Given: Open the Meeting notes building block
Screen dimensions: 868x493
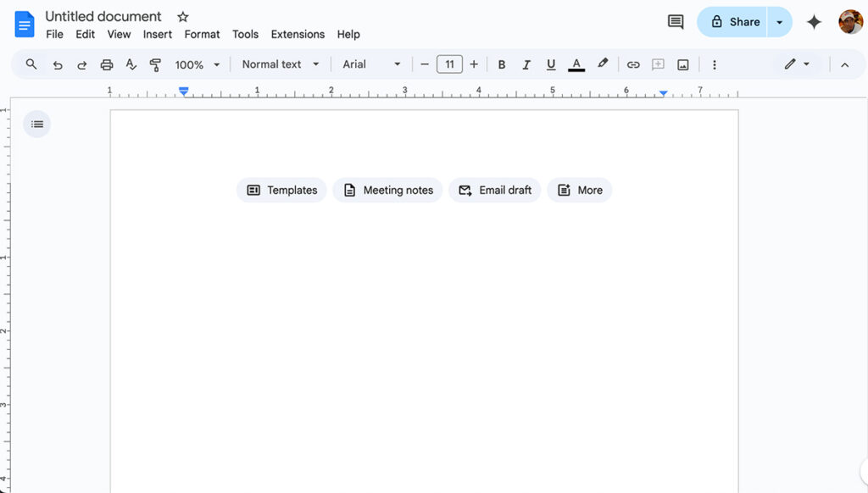Looking at the screenshot, I should point(387,190).
